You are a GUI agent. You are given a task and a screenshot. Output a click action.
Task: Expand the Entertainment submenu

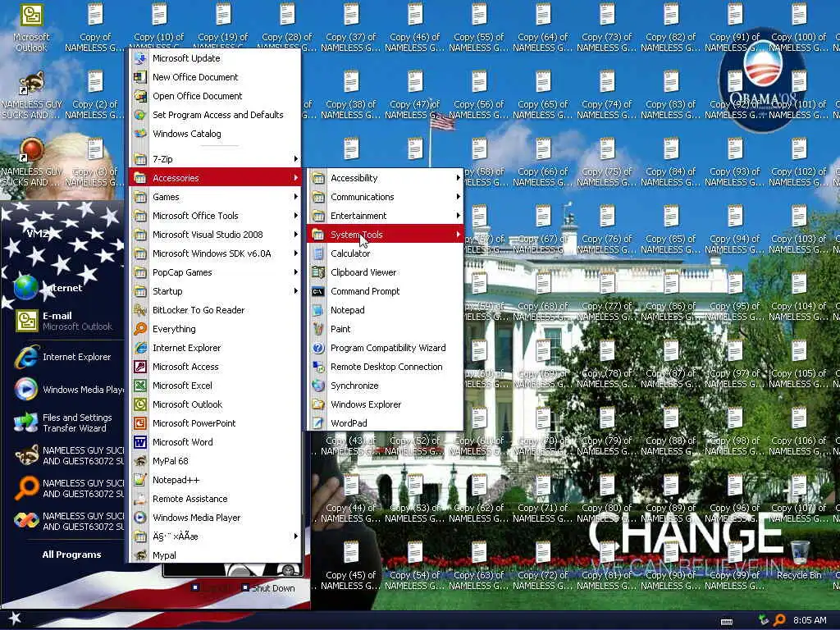[x=385, y=216]
